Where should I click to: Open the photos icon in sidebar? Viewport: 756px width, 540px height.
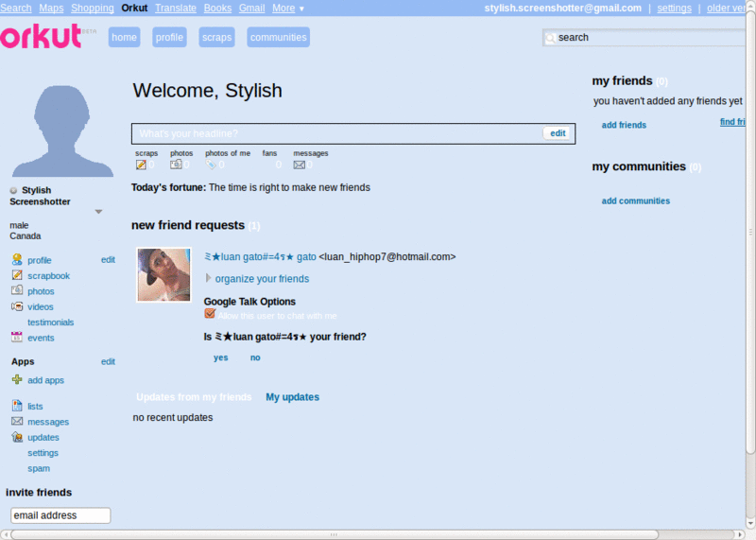pos(17,290)
